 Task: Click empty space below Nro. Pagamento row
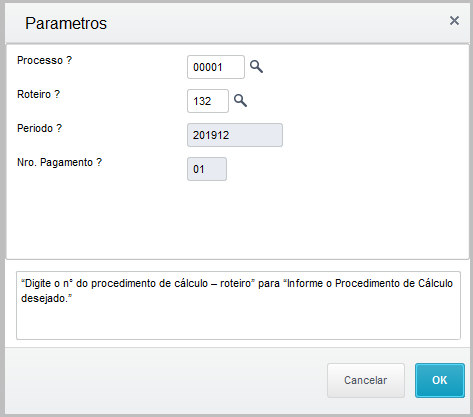click(x=237, y=220)
